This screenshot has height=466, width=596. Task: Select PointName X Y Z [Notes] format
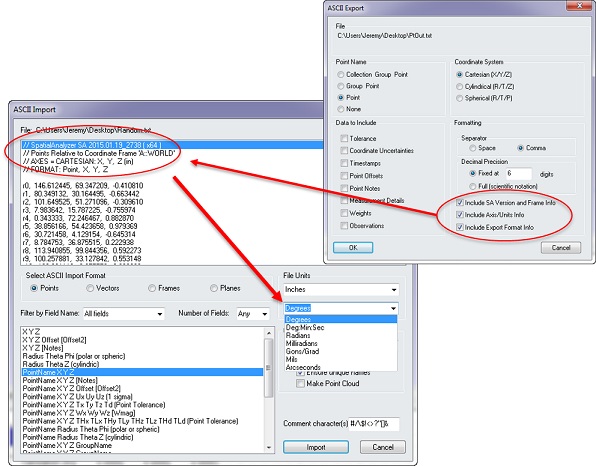[x=142, y=380]
